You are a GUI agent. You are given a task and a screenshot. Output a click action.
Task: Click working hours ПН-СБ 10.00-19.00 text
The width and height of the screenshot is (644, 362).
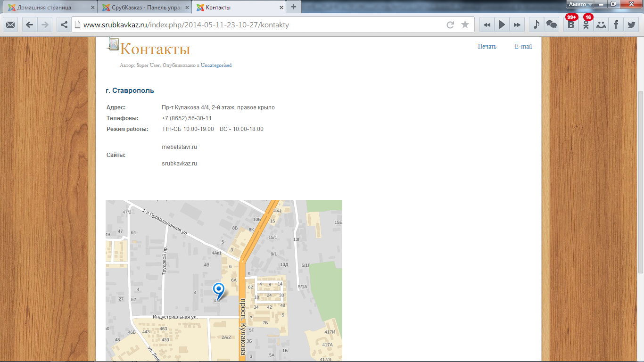[189, 129]
